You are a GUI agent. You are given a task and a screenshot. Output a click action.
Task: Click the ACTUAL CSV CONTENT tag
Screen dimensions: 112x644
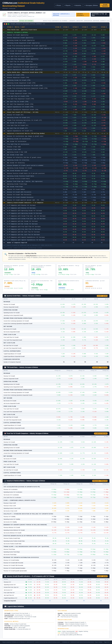tap(26, 21)
